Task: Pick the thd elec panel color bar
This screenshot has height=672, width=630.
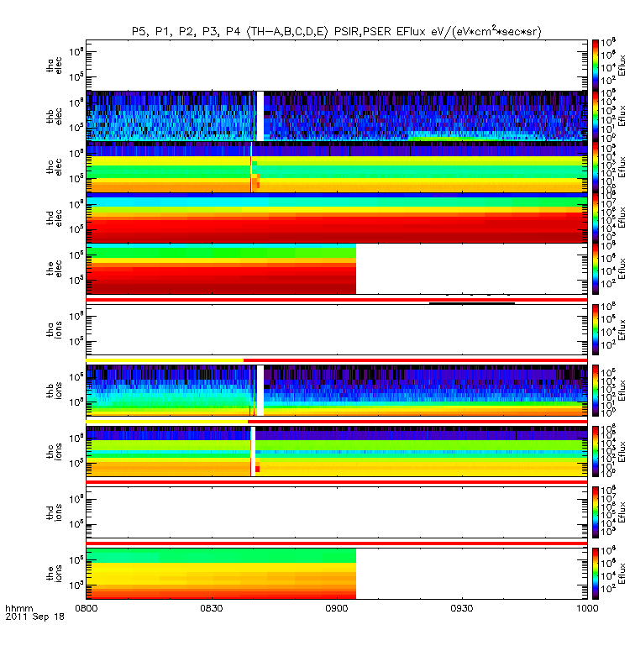Action: (x=596, y=218)
